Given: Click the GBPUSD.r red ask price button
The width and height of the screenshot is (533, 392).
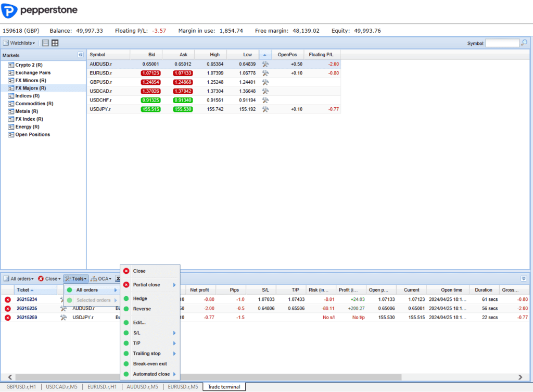Looking at the screenshot, I should point(183,82).
